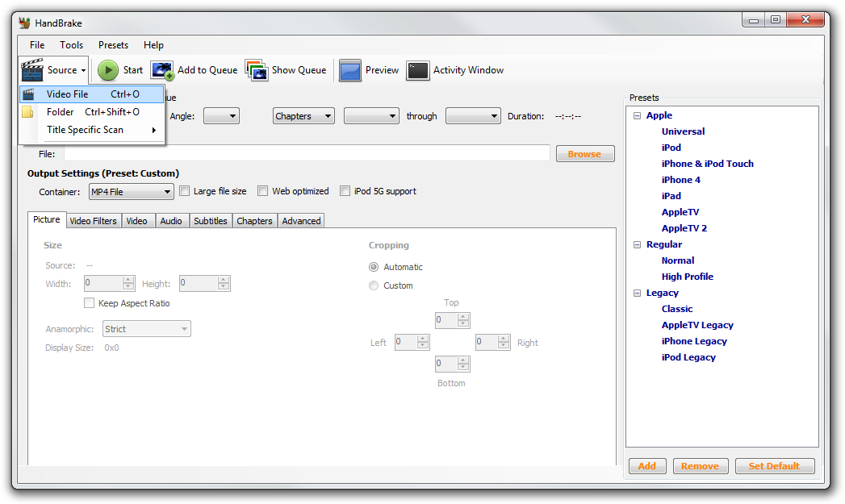
Task: Open the Presets menu in menu bar
Action: [113, 45]
